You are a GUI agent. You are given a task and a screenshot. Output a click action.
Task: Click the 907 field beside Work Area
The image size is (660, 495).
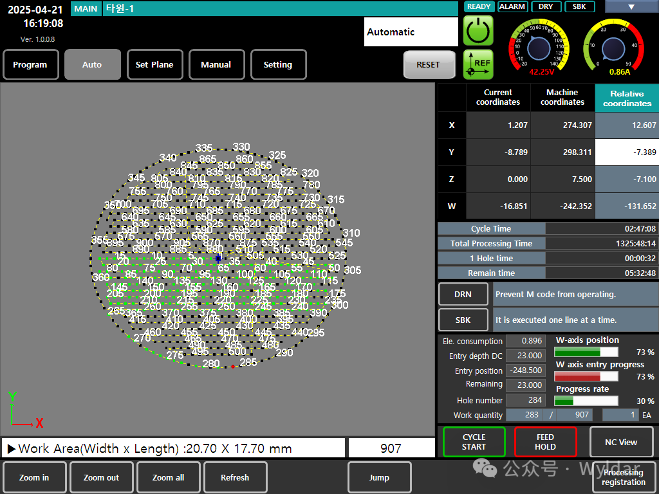(x=391, y=448)
